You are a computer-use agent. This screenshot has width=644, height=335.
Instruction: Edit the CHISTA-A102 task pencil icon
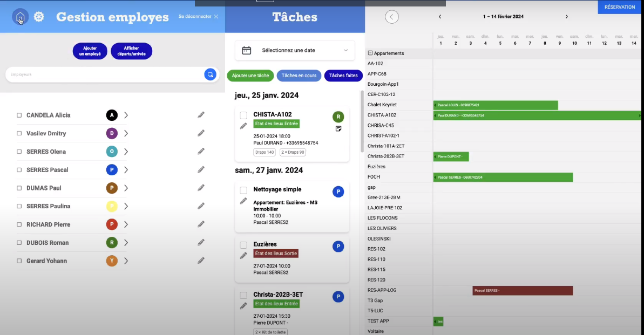pyautogui.click(x=243, y=126)
